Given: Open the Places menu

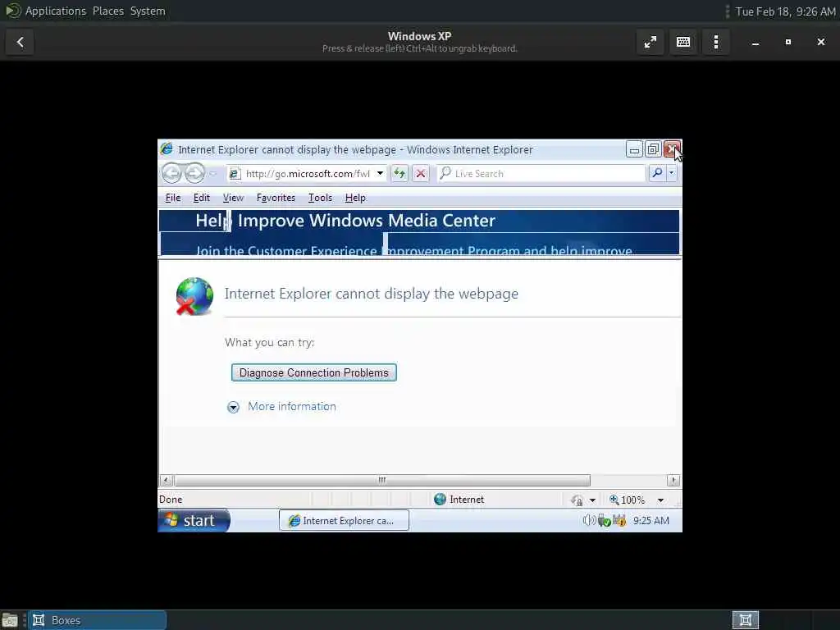Looking at the screenshot, I should (x=108, y=11).
